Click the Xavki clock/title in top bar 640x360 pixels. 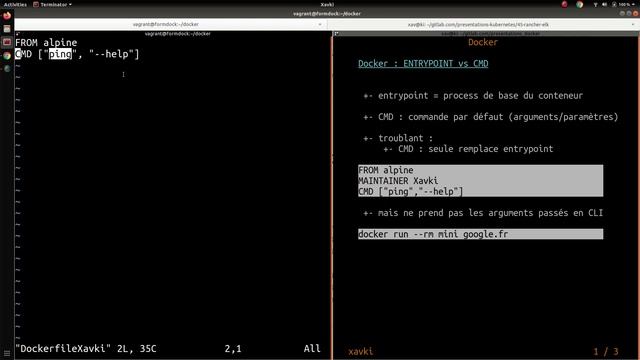click(x=327, y=4)
